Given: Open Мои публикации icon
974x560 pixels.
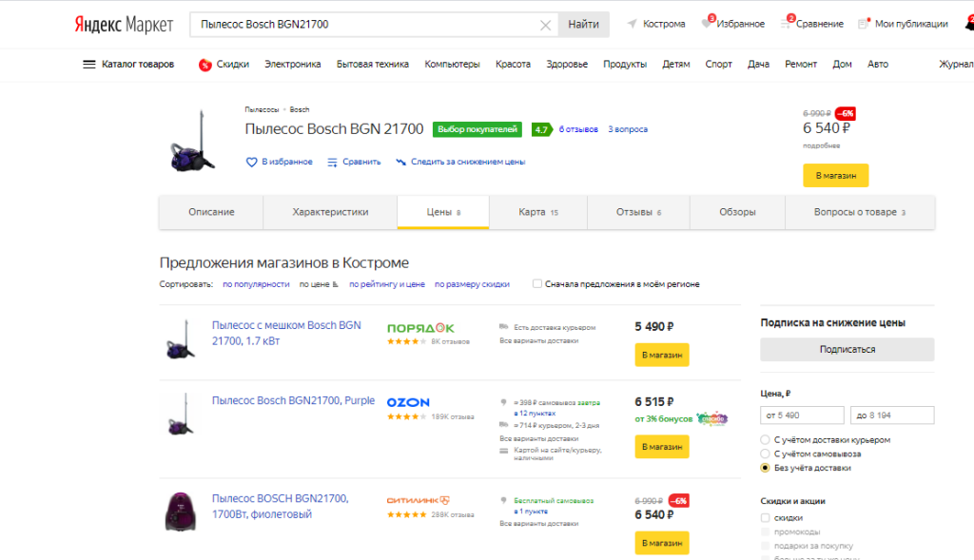Looking at the screenshot, I should [x=864, y=24].
